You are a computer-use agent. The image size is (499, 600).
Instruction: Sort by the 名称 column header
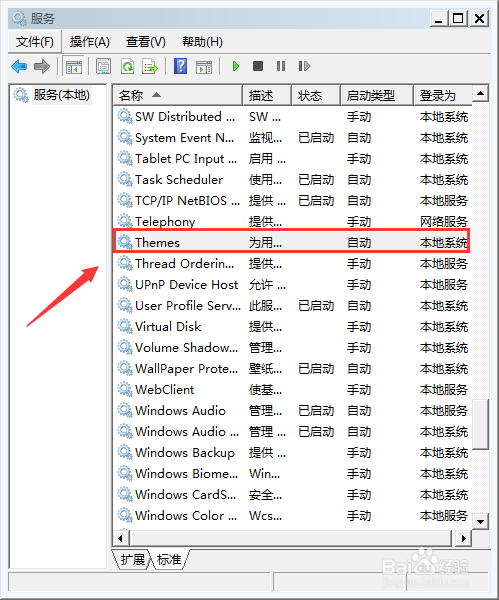(x=178, y=95)
